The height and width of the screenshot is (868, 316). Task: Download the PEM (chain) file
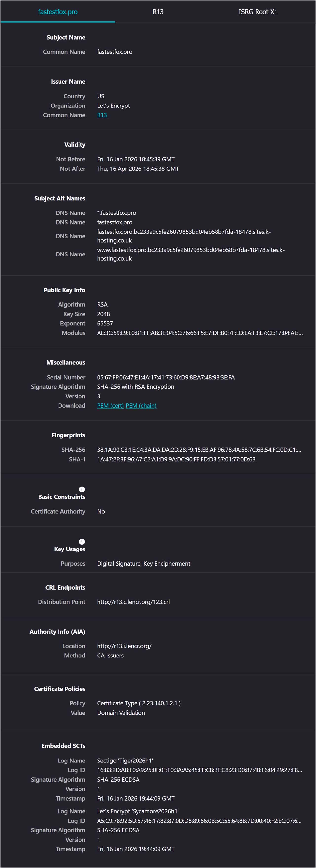[x=141, y=406]
